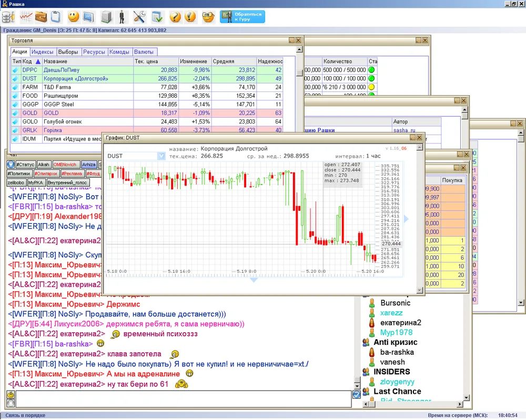This screenshot has height=420, width=526.
Task: Open the Arhiza chat tab button
Action: point(89,165)
